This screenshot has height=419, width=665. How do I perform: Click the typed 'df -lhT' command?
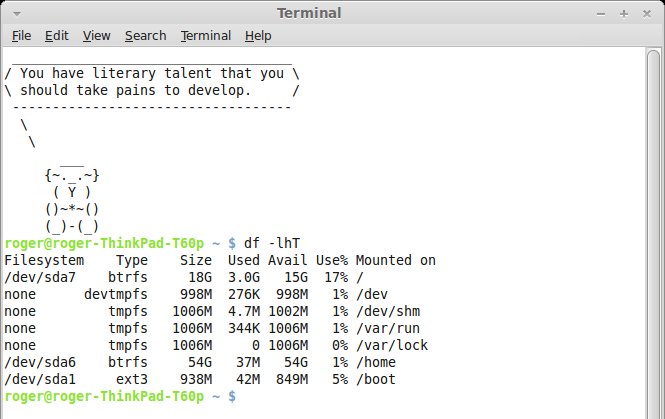270,244
